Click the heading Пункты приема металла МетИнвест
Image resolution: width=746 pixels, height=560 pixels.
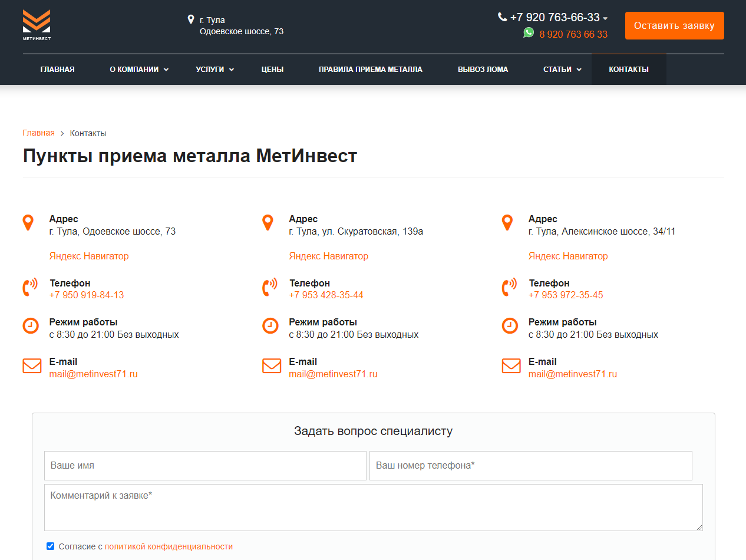pos(190,156)
